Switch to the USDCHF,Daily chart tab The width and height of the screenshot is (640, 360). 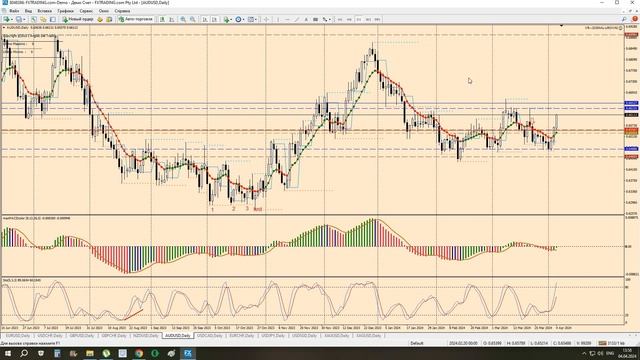pyautogui.click(x=50, y=336)
